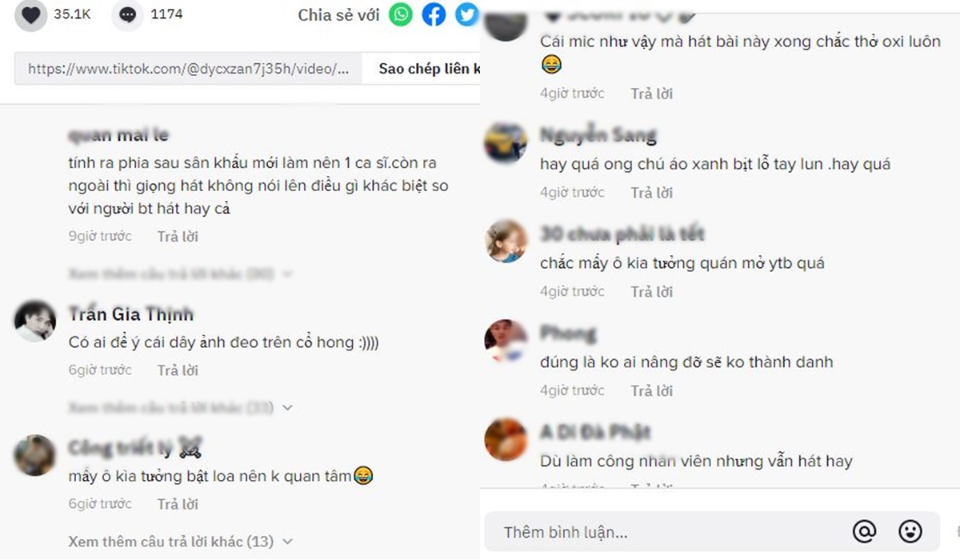Share the video to Facebook

coord(434,14)
